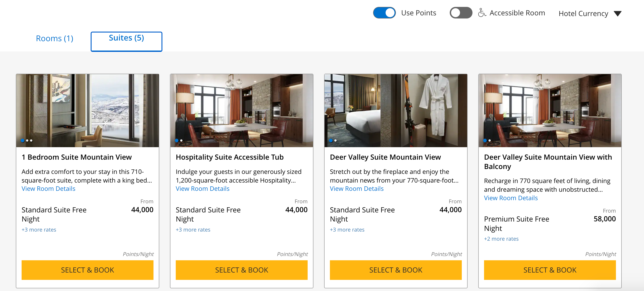
Task: Open View Room Details for Balcony suite
Action: [511, 198]
